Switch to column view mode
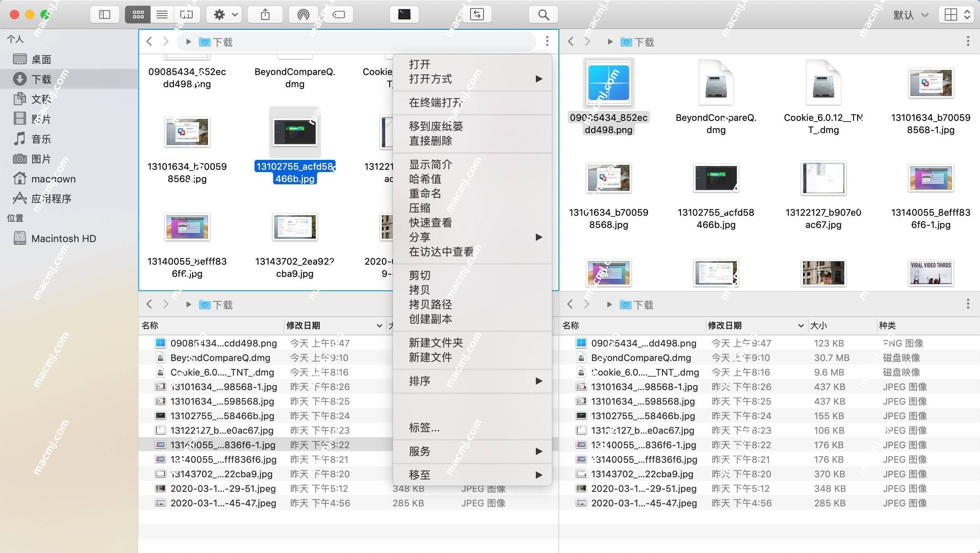 pyautogui.click(x=186, y=15)
